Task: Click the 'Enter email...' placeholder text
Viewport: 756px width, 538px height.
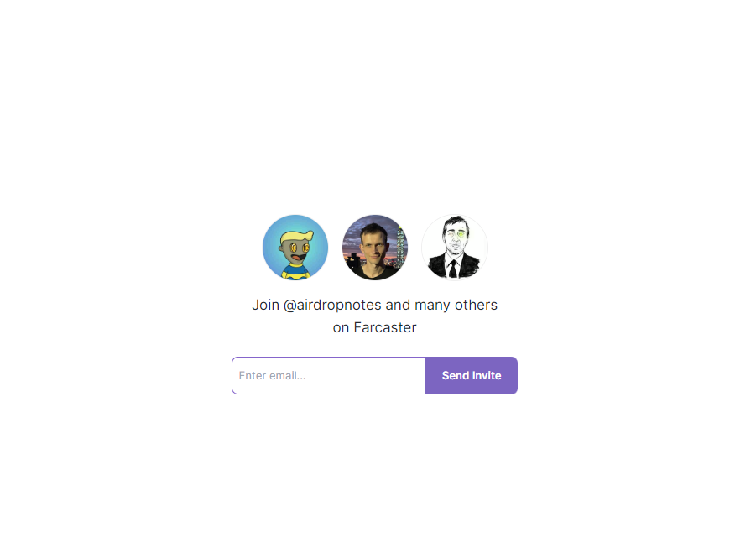Action: click(273, 375)
